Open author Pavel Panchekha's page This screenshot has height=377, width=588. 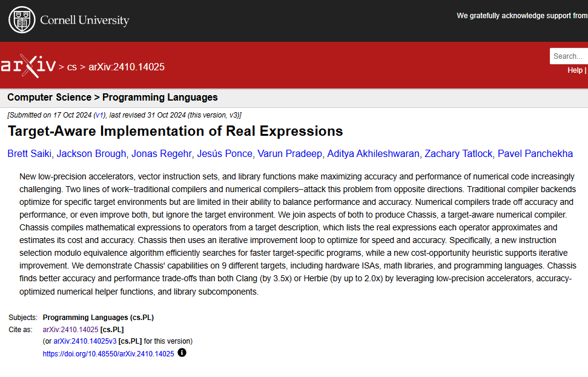tap(535, 153)
